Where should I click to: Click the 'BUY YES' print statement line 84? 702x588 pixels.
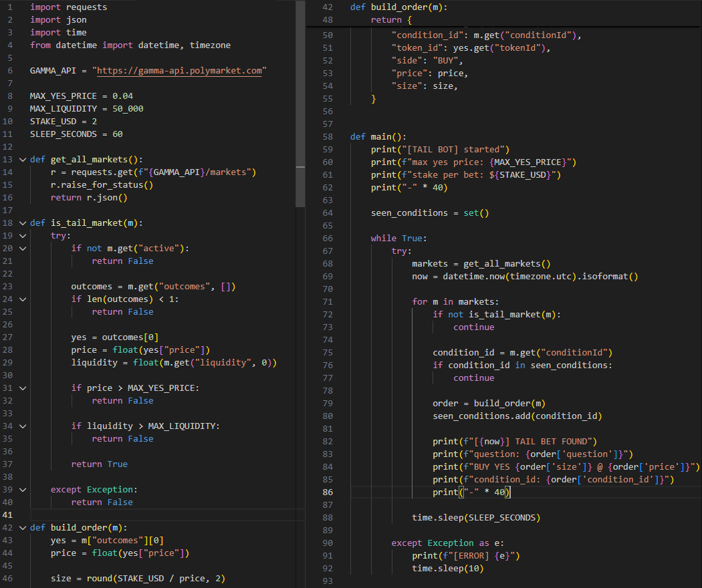(566, 467)
